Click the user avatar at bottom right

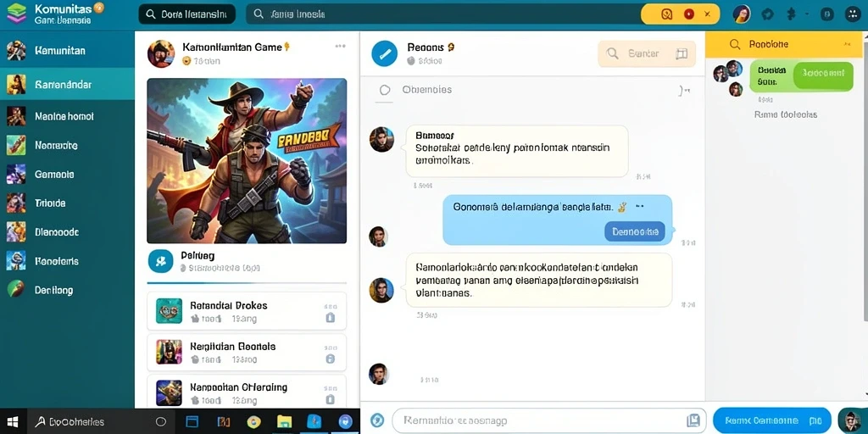pyautogui.click(x=849, y=420)
